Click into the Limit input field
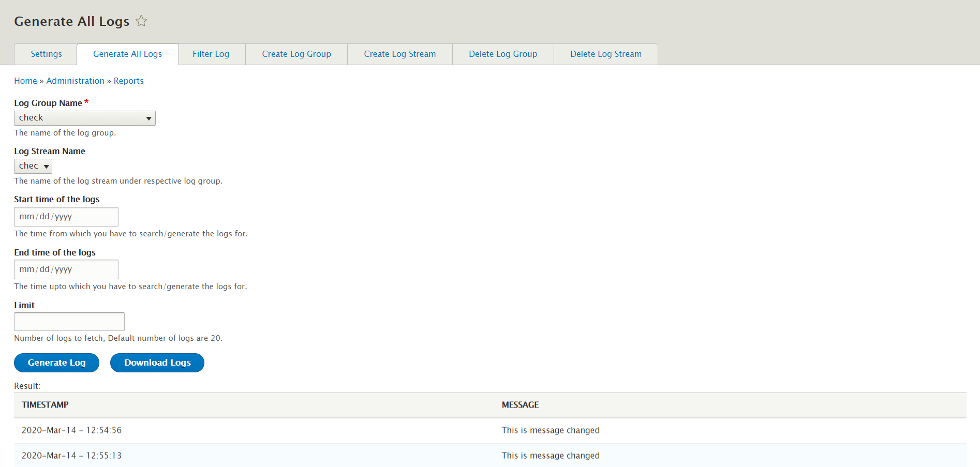Screen dimensions: 980x467 pyautogui.click(x=69, y=322)
